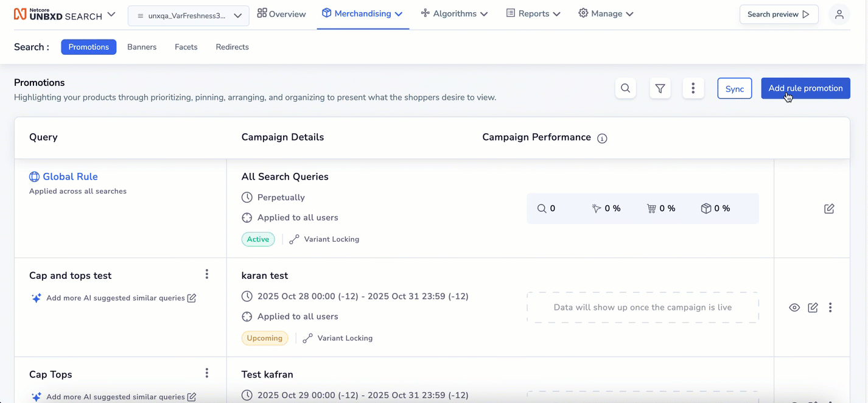Edit the karan test campaign
The width and height of the screenshot is (868, 403).
(x=813, y=307)
